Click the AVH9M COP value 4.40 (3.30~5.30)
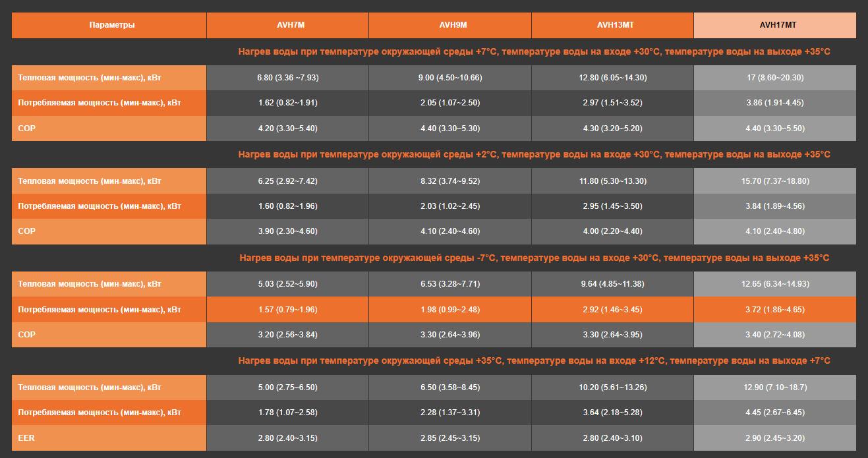The width and height of the screenshot is (868, 458). click(x=450, y=129)
